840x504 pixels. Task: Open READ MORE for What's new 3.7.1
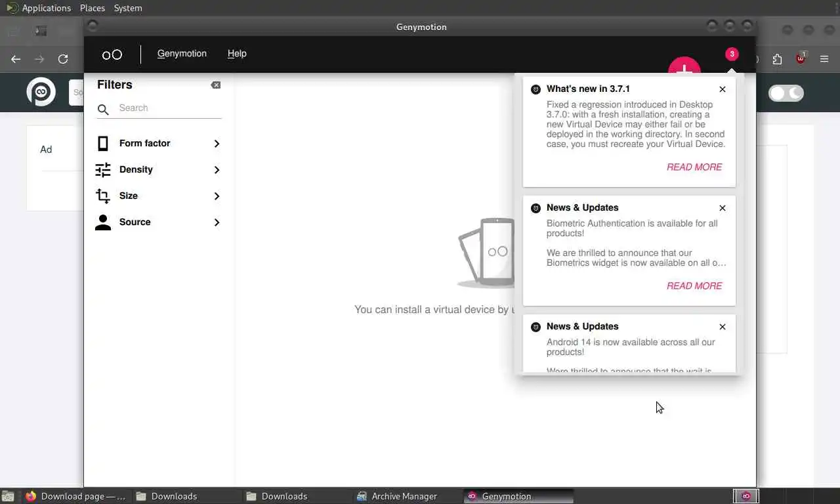(694, 167)
